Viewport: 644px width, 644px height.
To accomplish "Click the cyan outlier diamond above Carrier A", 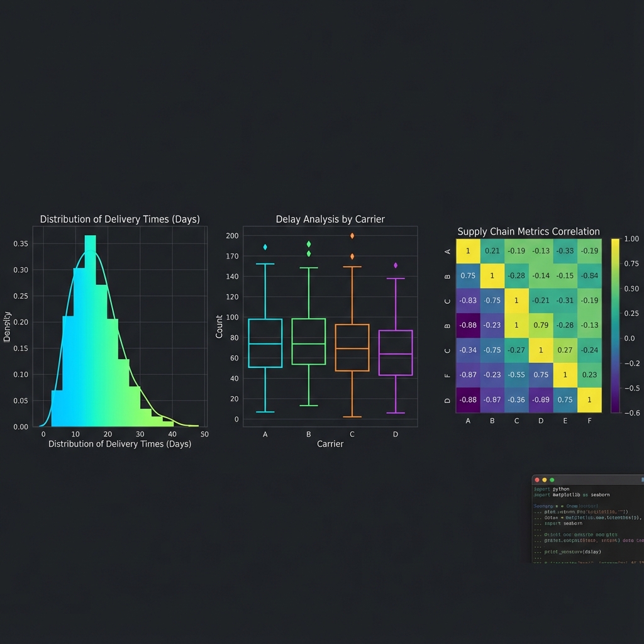I will 265,247.
